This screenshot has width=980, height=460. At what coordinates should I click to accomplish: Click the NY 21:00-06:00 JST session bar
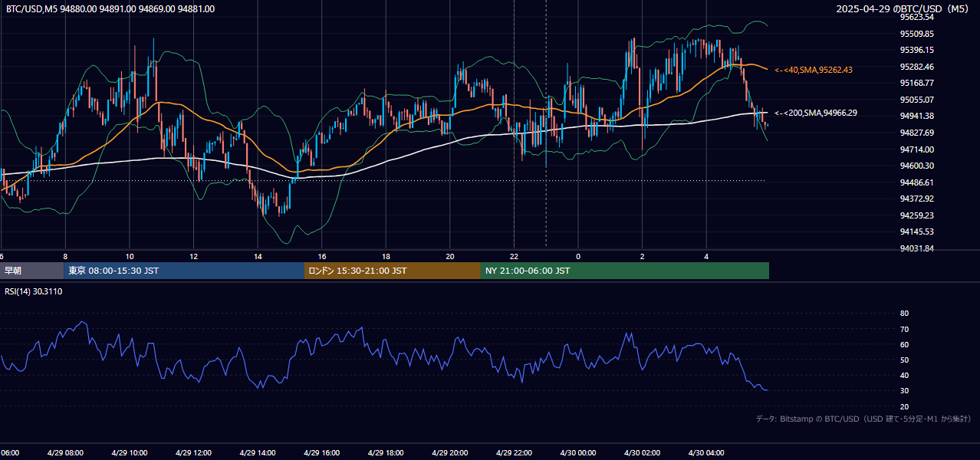pyautogui.click(x=625, y=271)
